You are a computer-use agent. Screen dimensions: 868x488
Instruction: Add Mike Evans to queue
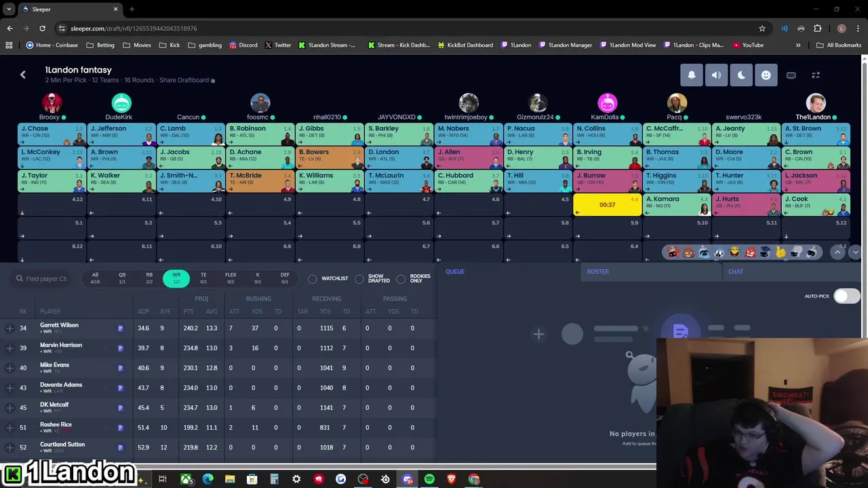[x=9, y=368]
